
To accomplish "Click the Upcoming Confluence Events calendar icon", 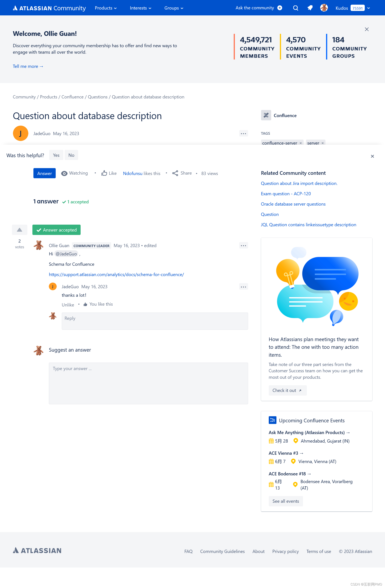I will (x=272, y=420).
